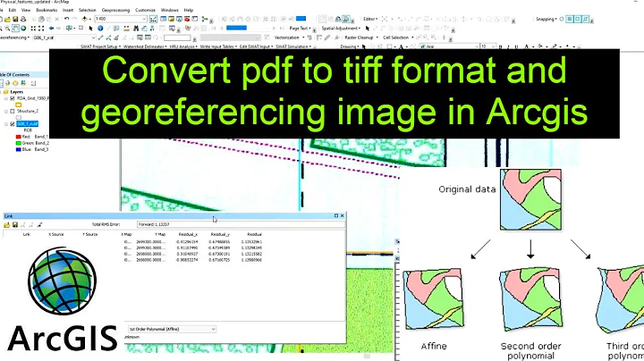Open the Bookmarks menu
This screenshot has height=361, width=644.
(x=47, y=10)
